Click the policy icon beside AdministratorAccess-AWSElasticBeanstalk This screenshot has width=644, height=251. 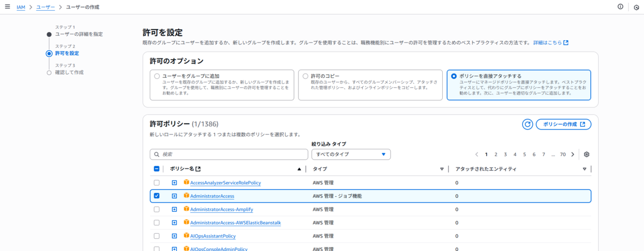187,223
